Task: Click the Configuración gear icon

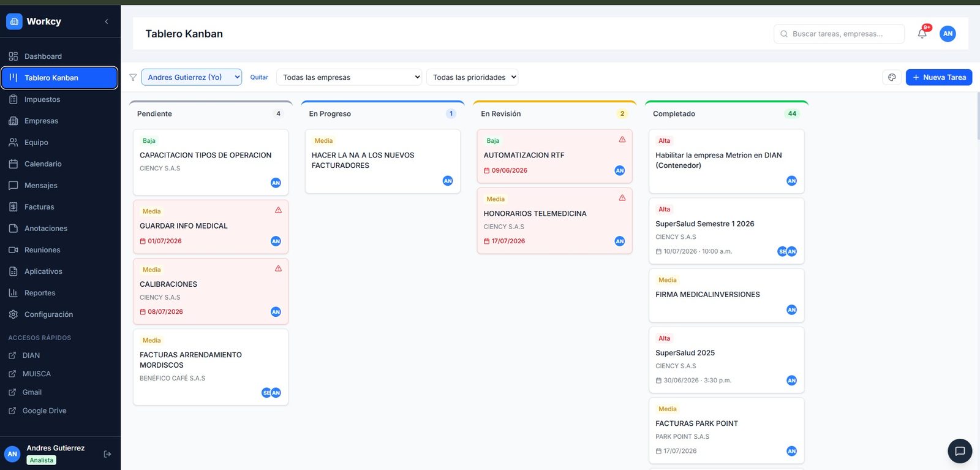Action: (13, 314)
